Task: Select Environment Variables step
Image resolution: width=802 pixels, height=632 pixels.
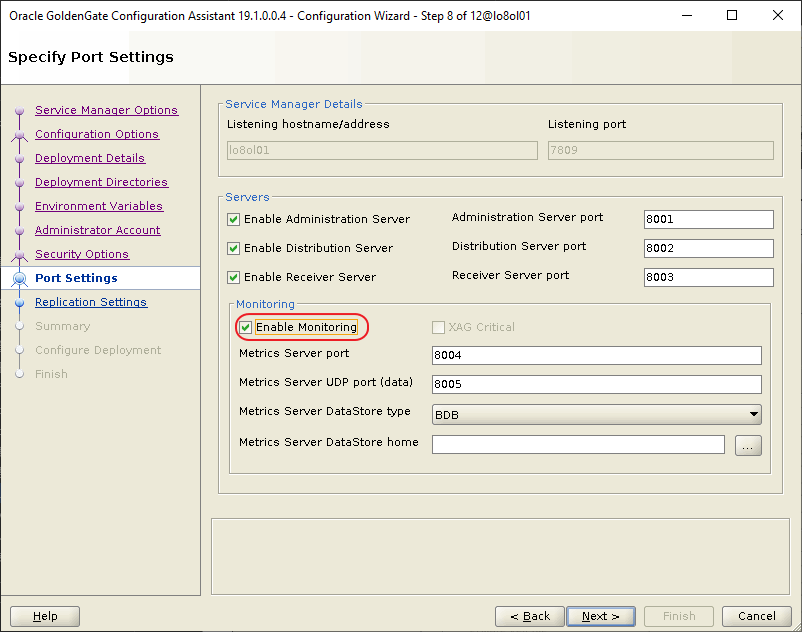Action: 98,207
